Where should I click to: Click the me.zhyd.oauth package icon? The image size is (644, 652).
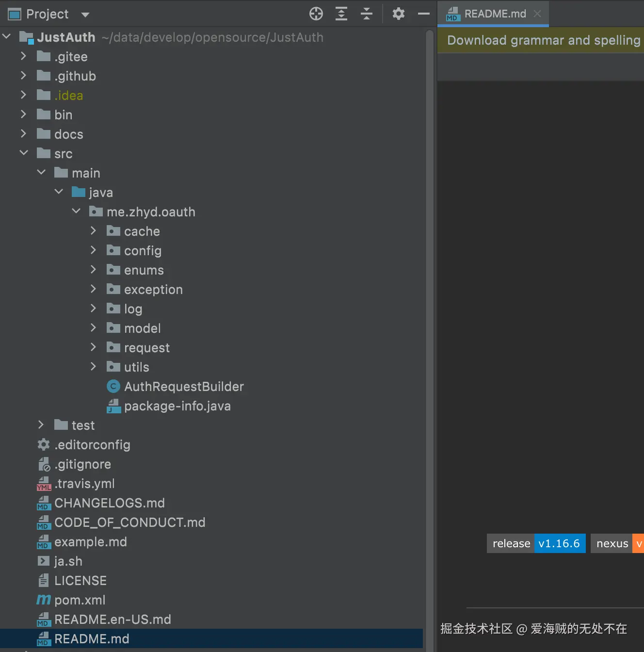coord(96,211)
